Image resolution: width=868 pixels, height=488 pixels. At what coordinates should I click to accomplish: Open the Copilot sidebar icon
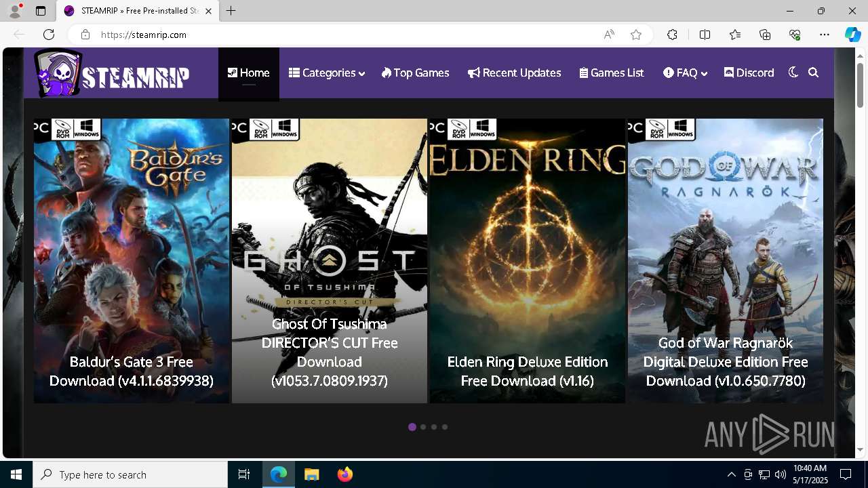pyautogui.click(x=853, y=35)
